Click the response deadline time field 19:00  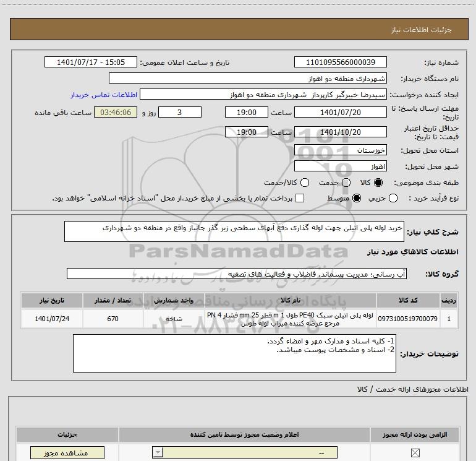pyautogui.click(x=247, y=112)
